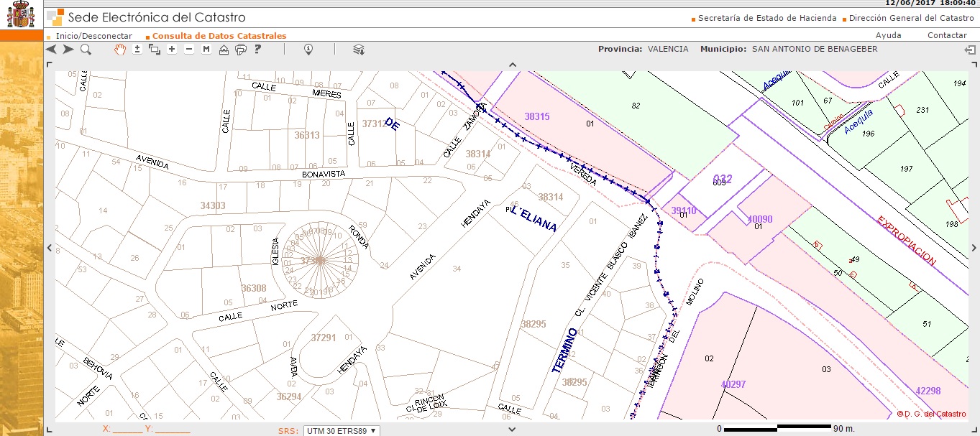Pan map south with bottom arrow
The width and height of the screenshot is (980, 436).
point(513,429)
